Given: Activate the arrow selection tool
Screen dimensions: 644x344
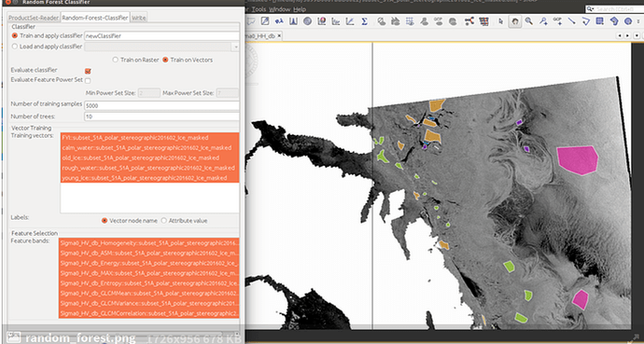Looking at the screenshot, I should pos(501,21).
